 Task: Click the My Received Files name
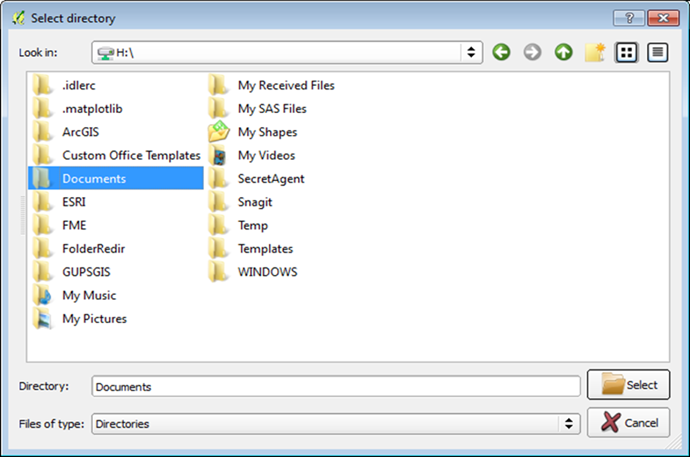(286, 85)
